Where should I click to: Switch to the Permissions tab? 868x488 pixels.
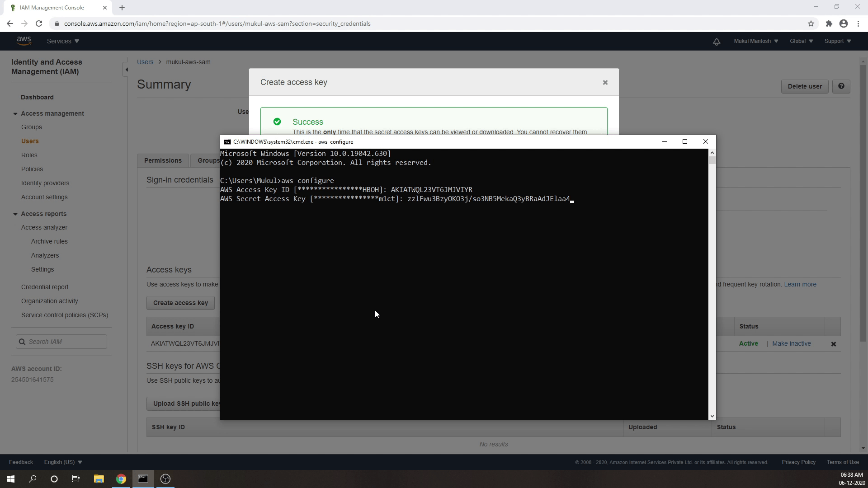pos(163,160)
